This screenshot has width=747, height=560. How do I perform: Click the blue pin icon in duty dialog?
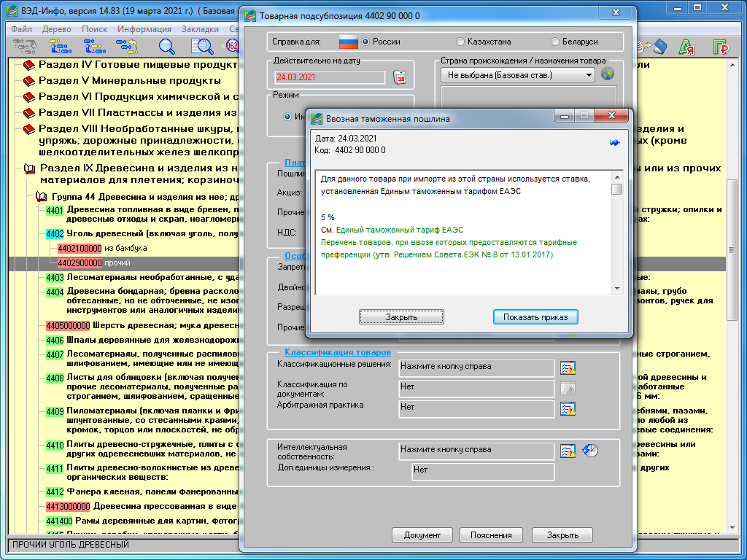point(614,143)
